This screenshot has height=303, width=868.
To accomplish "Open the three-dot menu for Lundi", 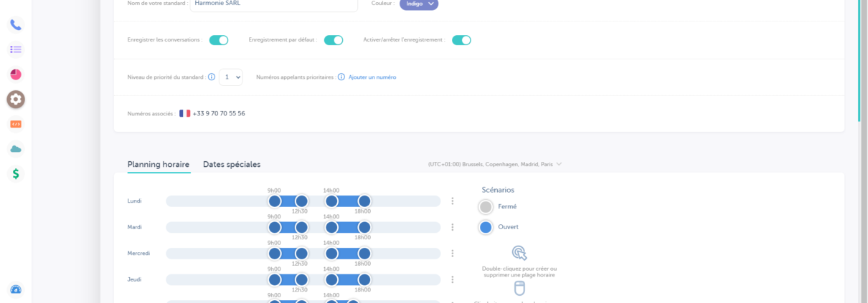I will pyautogui.click(x=453, y=201).
